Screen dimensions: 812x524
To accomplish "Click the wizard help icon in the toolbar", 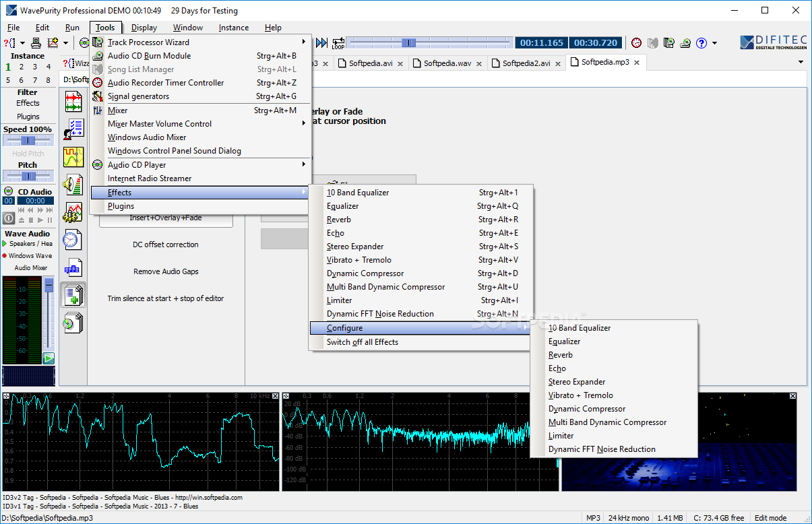I will tap(11, 43).
